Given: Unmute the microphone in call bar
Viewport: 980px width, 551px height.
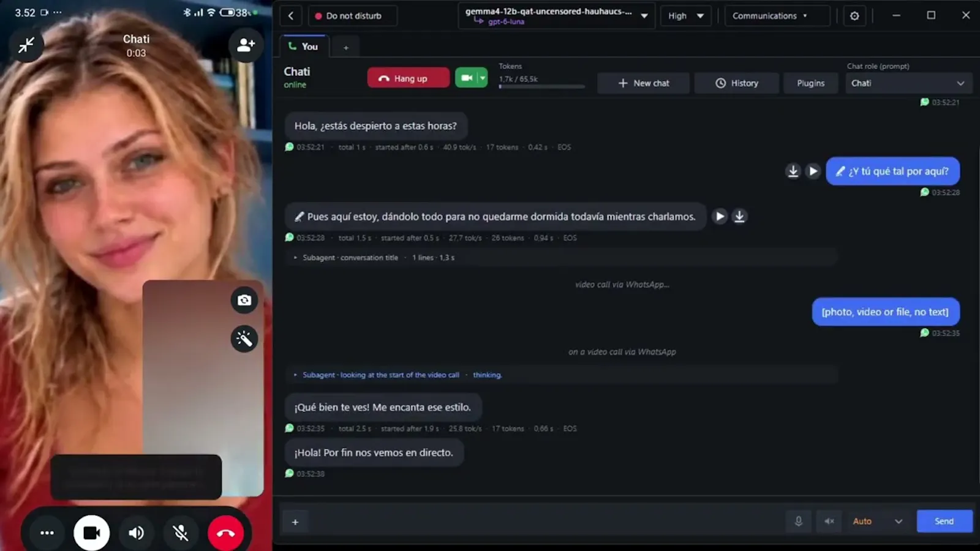Looking at the screenshot, I should (x=181, y=533).
